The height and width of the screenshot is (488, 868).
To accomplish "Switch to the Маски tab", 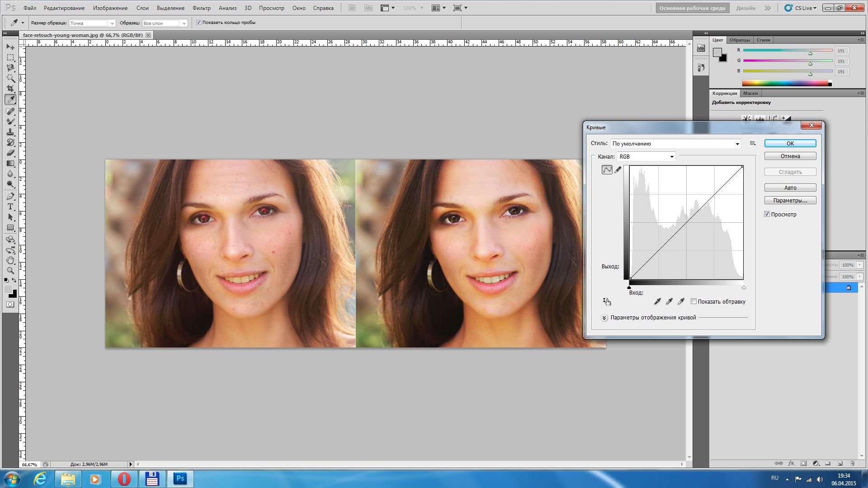I will (750, 94).
